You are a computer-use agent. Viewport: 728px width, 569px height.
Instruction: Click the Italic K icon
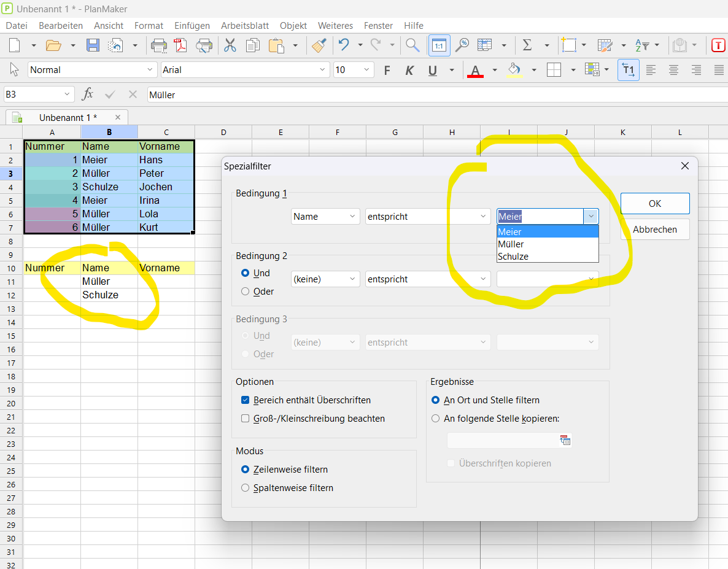pos(409,70)
